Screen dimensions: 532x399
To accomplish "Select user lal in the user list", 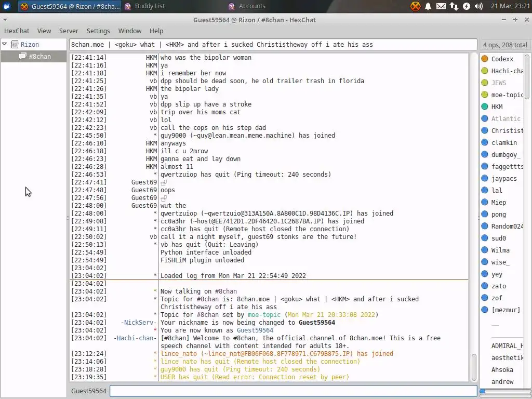I will 497,190.
